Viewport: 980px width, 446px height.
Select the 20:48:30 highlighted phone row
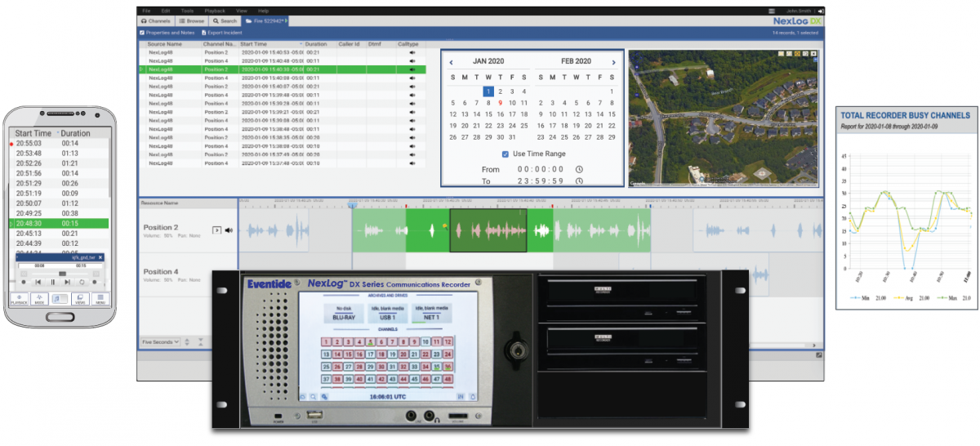[59, 223]
